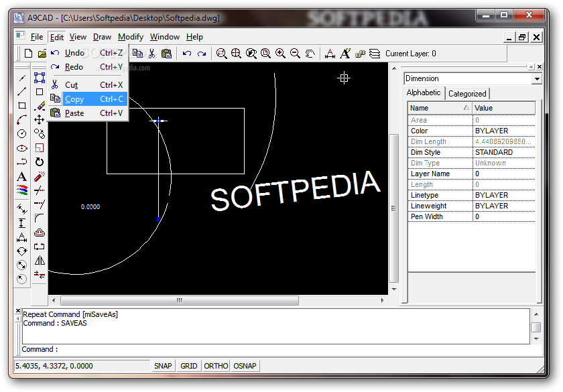Click the Copy toolbar icon
The height and width of the screenshot is (392, 563).
pos(137,54)
